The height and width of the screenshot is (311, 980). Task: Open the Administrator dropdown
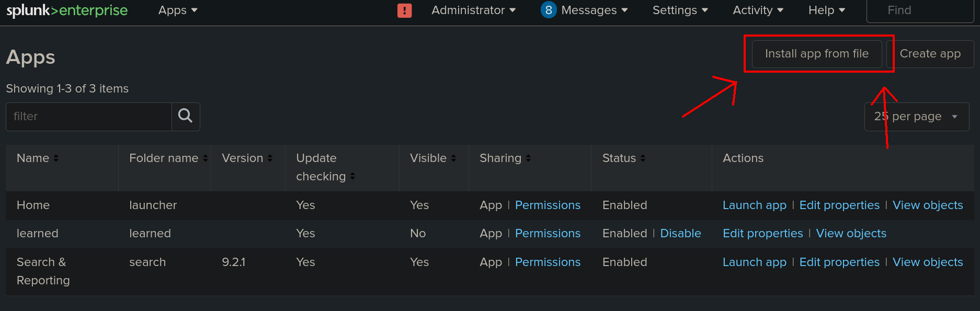473,10
